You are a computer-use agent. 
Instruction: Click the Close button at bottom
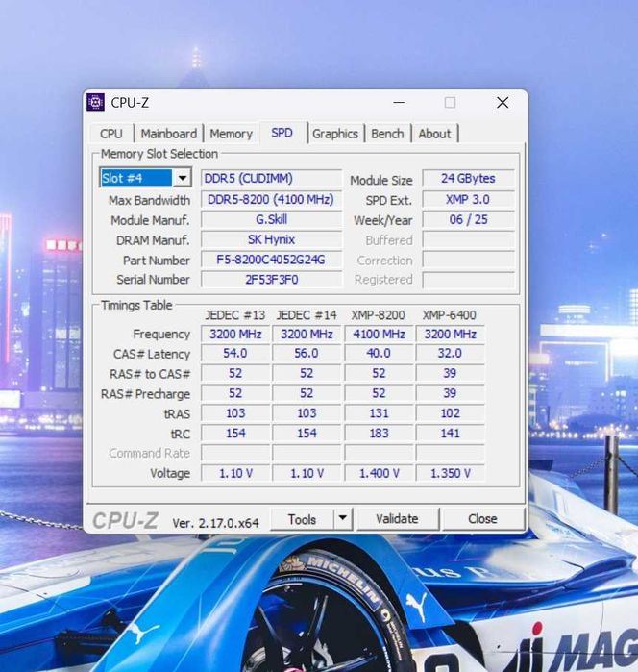pos(483,519)
